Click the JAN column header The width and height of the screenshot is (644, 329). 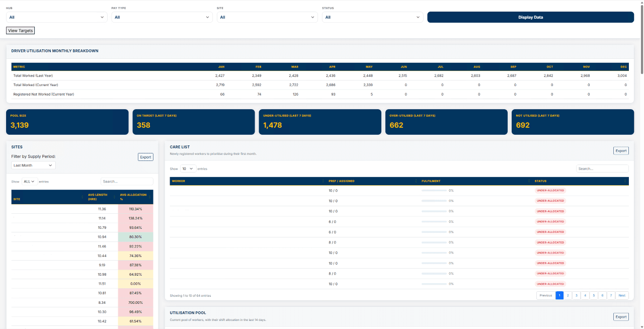coord(221,66)
